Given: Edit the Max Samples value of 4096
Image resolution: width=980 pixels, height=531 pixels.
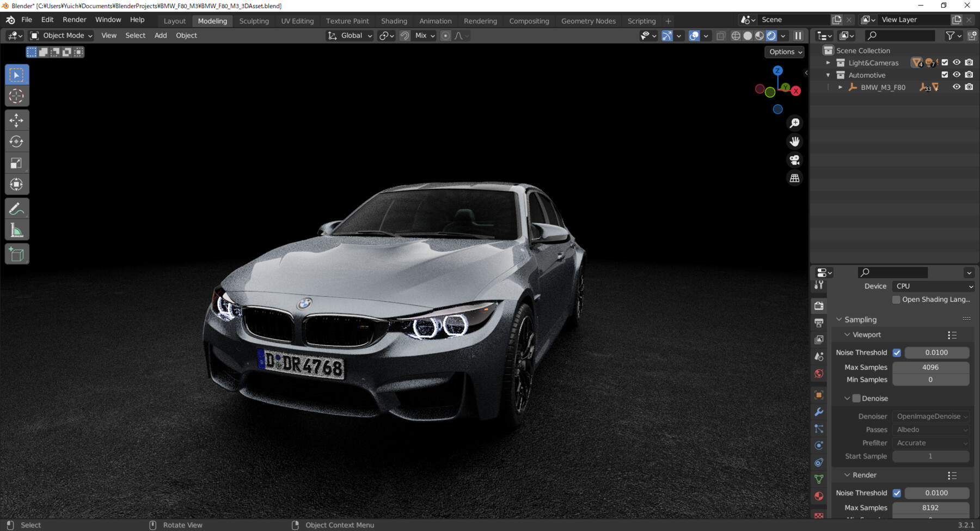Looking at the screenshot, I should (931, 367).
